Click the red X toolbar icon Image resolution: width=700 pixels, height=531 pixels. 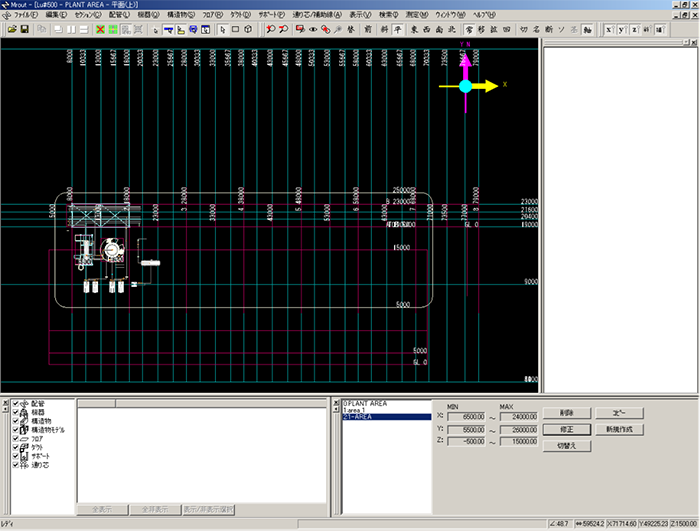tap(100, 30)
